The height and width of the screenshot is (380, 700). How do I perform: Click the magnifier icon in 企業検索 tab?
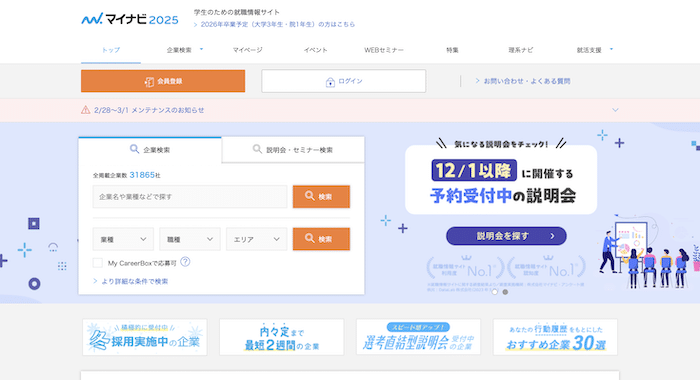click(x=134, y=149)
